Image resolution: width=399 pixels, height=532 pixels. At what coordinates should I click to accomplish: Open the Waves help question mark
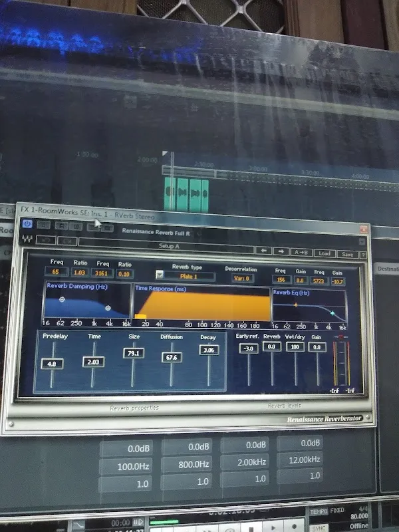362,255
